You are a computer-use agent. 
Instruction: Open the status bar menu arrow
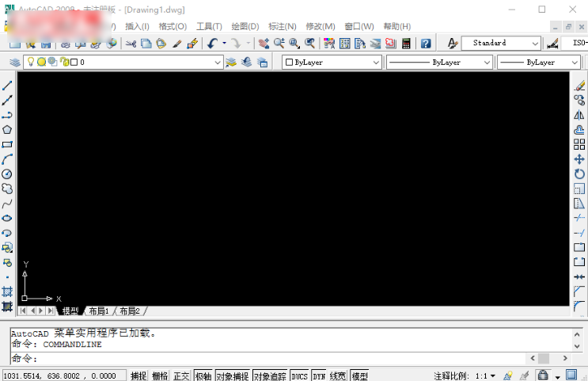(x=558, y=376)
